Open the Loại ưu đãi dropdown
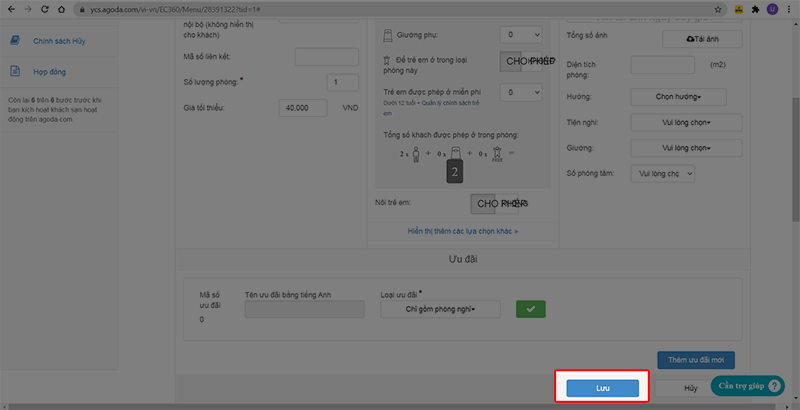The width and height of the screenshot is (800, 410). (x=441, y=309)
